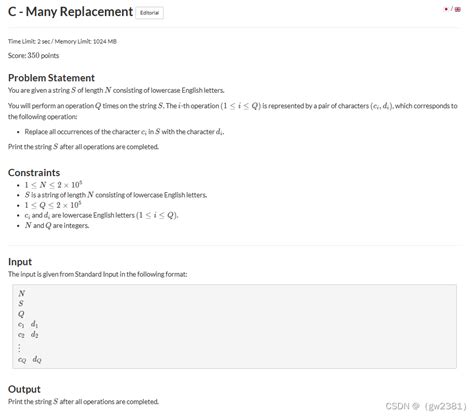Switch language with the UK flag icon
The width and height of the screenshot is (474, 416).
click(458, 9)
